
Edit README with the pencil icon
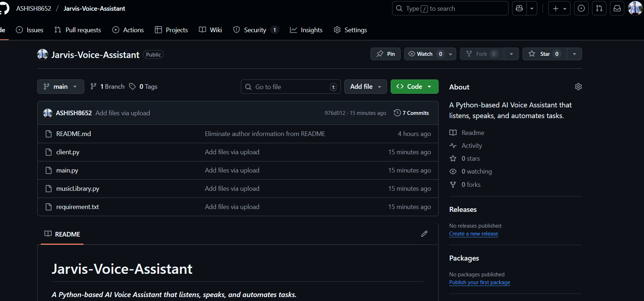(424, 234)
